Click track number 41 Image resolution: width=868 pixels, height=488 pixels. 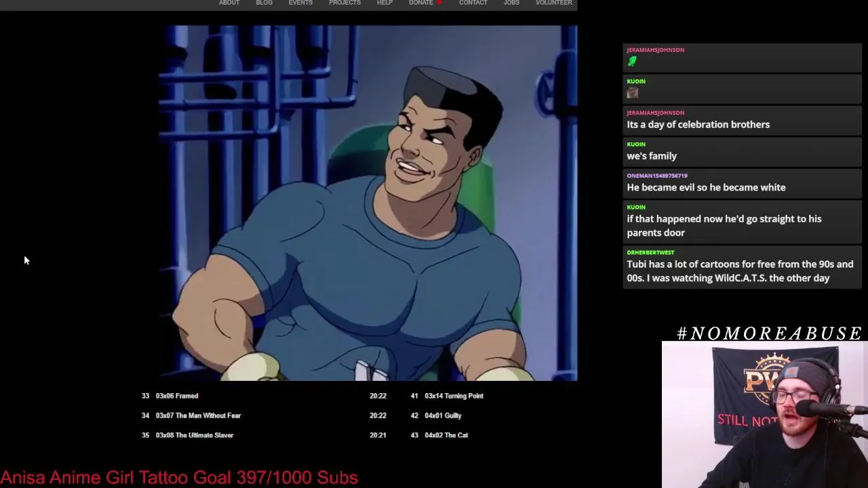point(414,396)
